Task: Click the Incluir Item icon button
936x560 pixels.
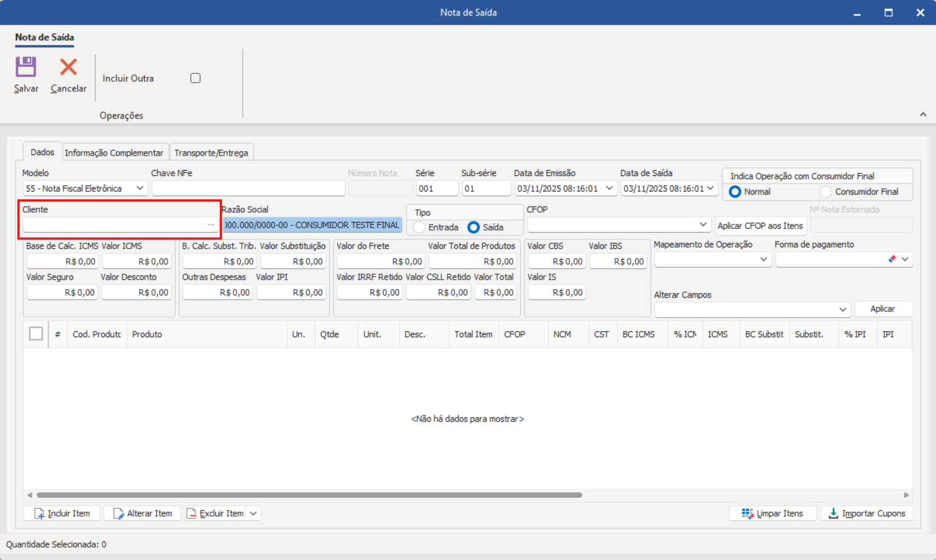Action: click(39, 513)
